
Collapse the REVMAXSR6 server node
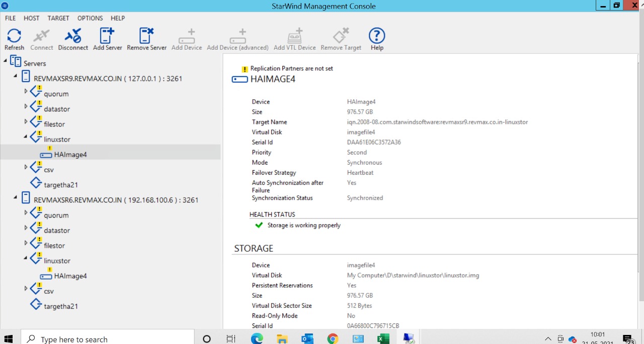(16, 197)
